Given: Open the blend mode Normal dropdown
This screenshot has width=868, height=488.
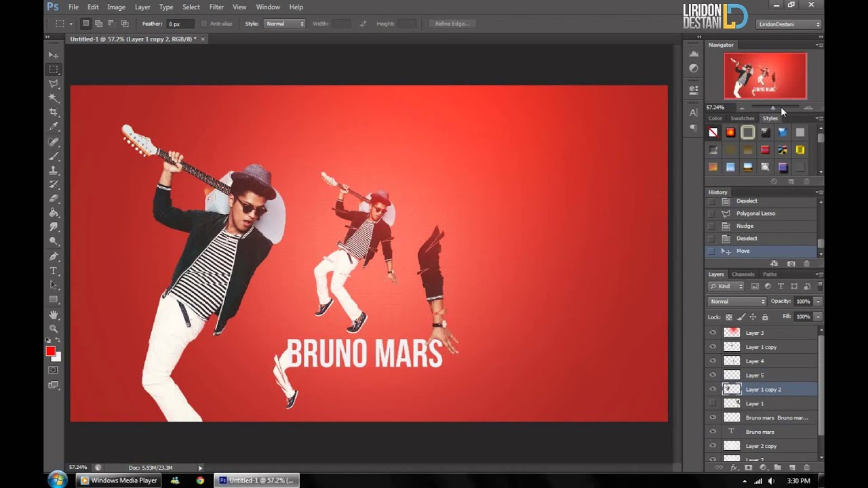Looking at the screenshot, I should [x=736, y=302].
